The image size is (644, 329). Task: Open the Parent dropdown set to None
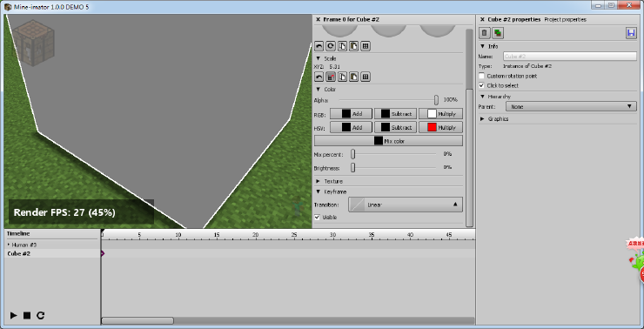pyautogui.click(x=571, y=106)
